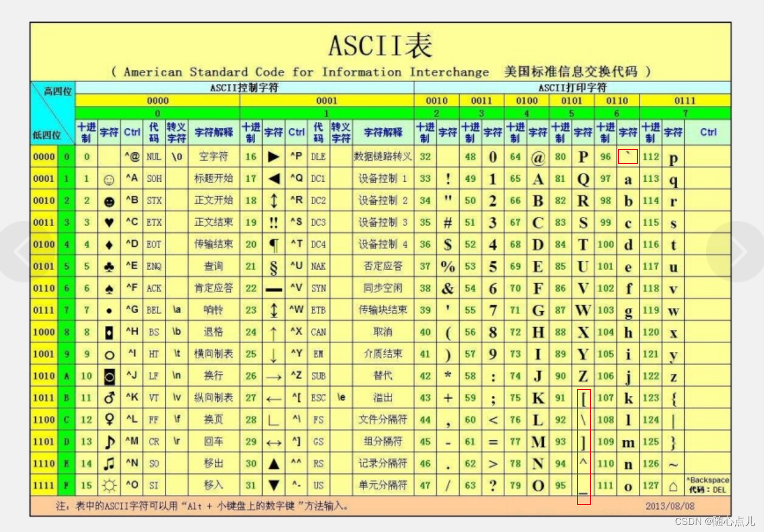764x532 pixels.
Task: Click the '横向制表' explanation cell
Action: pyautogui.click(x=213, y=354)
